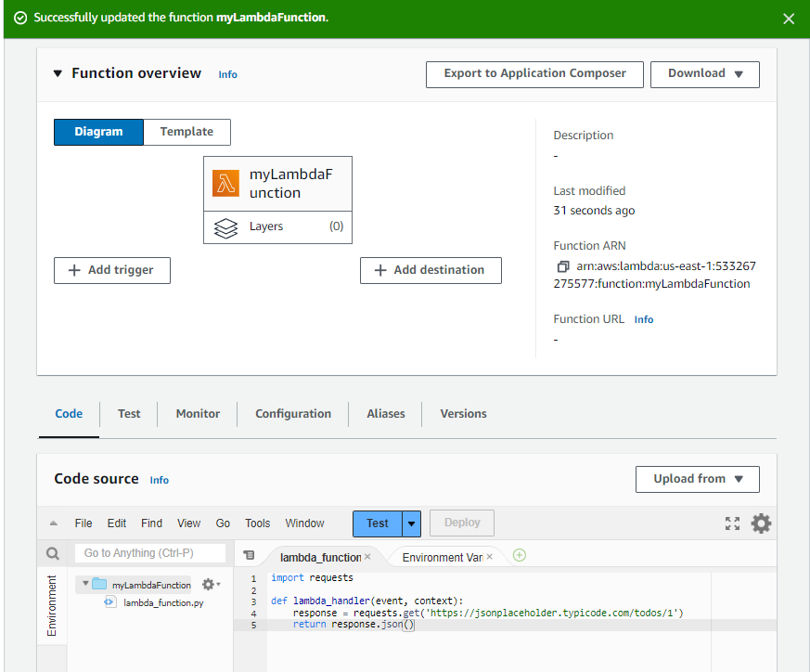Open the Tools menu in editor
810x672 pixels.
(x=257, y=523)
